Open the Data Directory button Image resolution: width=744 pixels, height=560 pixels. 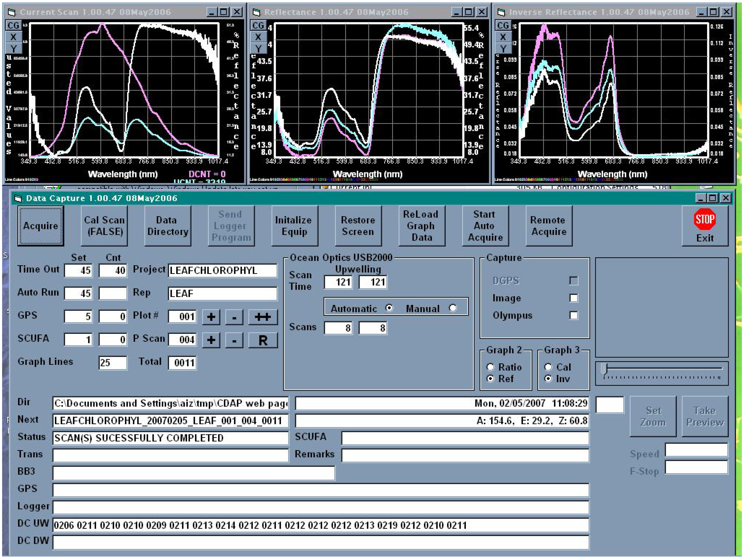tap(168, 226)
